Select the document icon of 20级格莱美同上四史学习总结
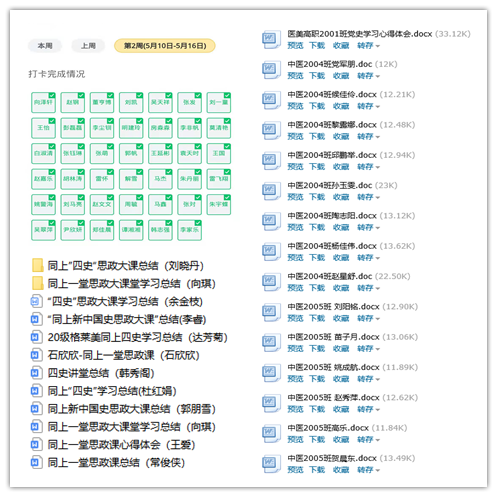 pos(36,337)
